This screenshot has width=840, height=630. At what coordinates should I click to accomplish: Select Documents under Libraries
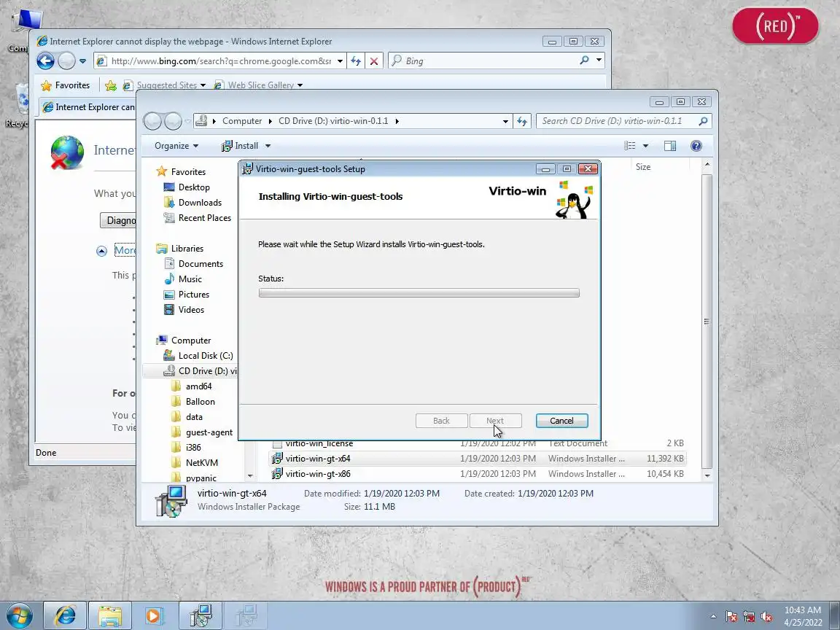coord(201,263)
